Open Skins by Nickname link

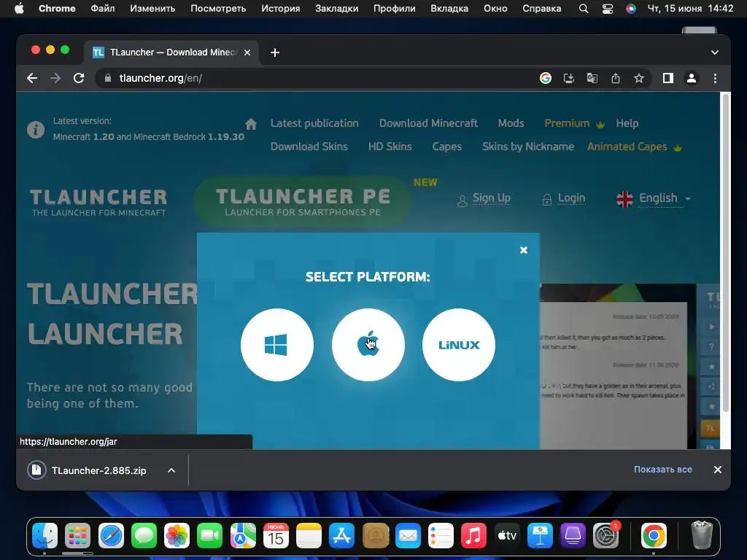528,147
